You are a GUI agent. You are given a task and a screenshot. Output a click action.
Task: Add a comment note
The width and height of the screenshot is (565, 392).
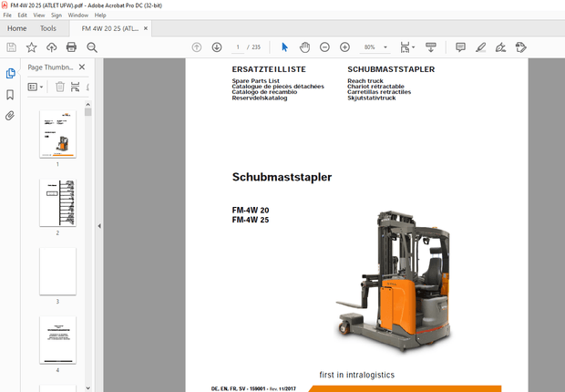pyautogui.click(x=460, y=47)
